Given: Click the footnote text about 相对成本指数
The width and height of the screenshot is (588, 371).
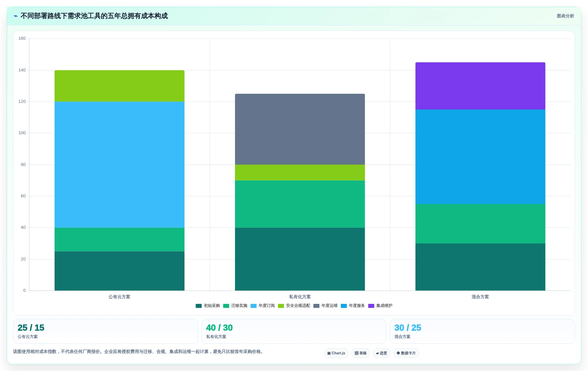Looking at the screenshot, I should pos(138,352).
